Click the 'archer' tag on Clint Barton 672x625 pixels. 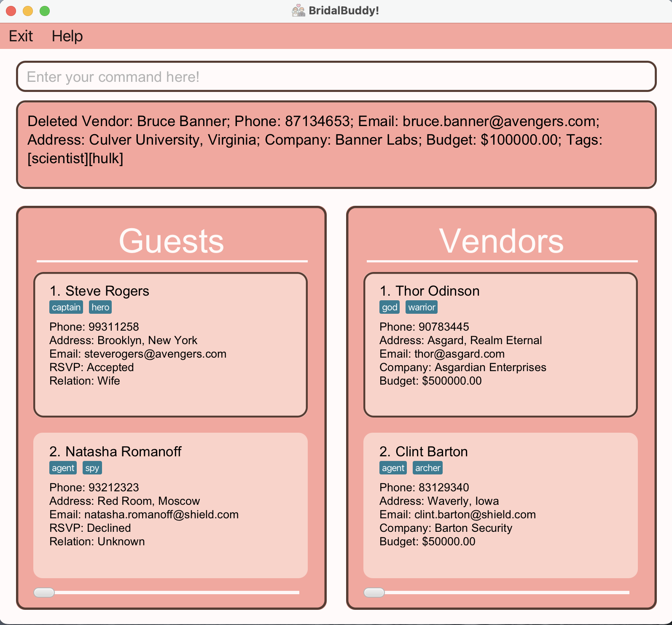427,468
